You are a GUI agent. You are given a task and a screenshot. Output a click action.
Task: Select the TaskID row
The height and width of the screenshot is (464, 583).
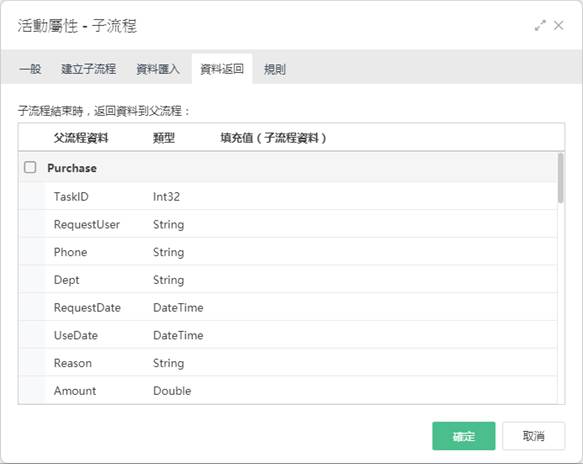[287, 196]
